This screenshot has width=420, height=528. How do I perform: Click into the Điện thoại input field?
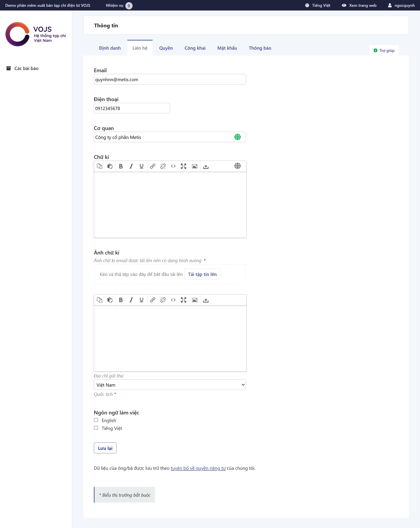coord(132,108)
